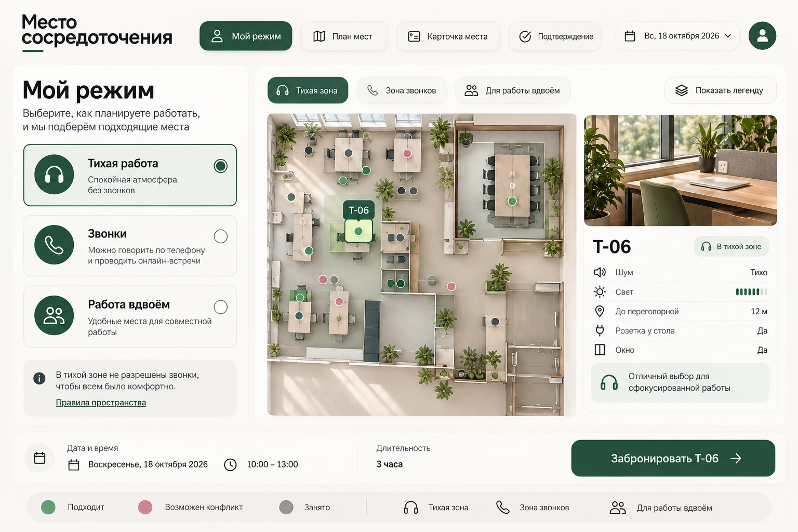Image resolution: width=798 pixels, height=532 pixels.
Task: Select the Зона звонков filter
Action: point(402,90)
